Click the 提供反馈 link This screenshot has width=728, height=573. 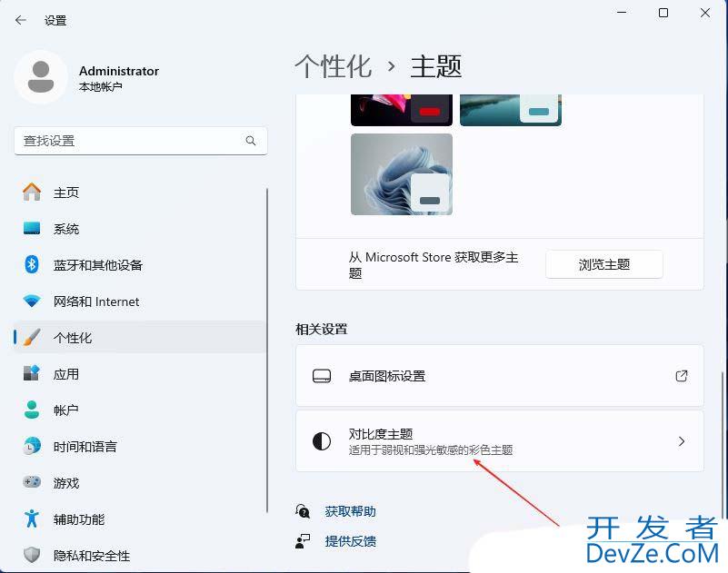click(350, 541)
